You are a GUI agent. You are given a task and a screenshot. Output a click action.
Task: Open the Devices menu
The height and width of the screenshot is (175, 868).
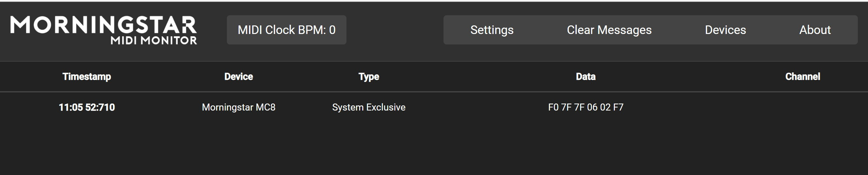coord(725,30)
